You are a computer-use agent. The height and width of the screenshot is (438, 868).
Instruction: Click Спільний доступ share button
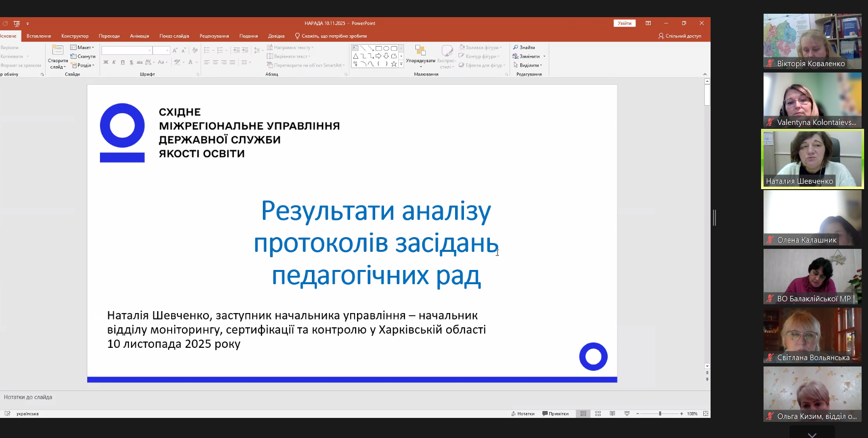click(x=680, y=36)
